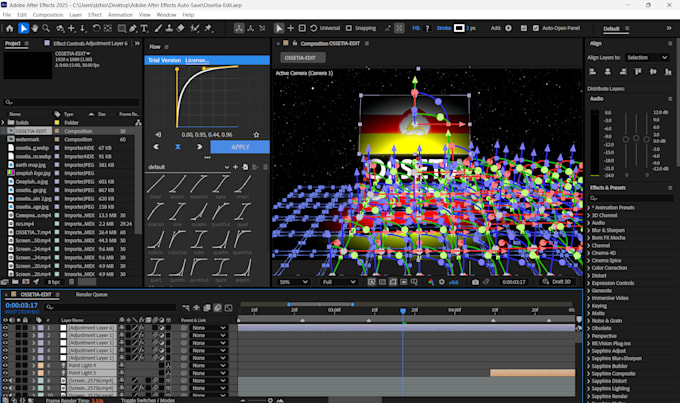Select the Zoom magnifier tool
The height and width of the screenshot is (403, 680).
click(x=46, y=29)
